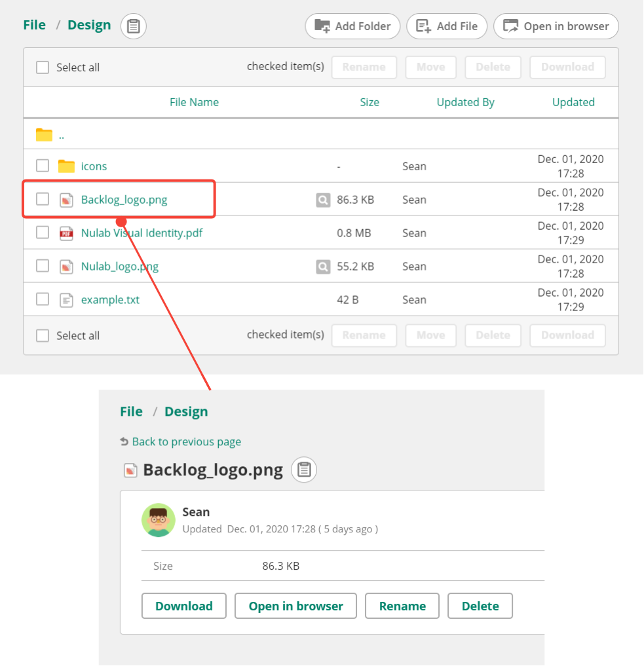Image resolution: width=644 pixels, height=666 pixels.
Task: Tick top Select all checkbox
Action: coord(43,67)
